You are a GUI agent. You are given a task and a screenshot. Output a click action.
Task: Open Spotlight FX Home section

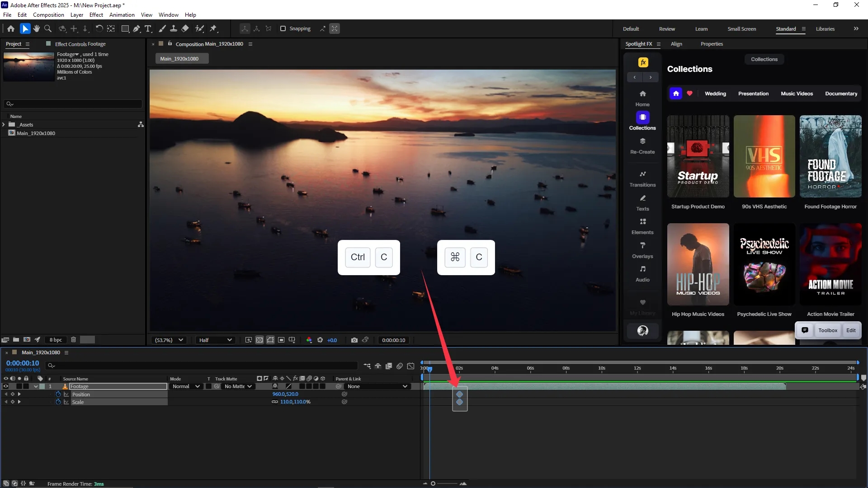(x=642, y=98)
